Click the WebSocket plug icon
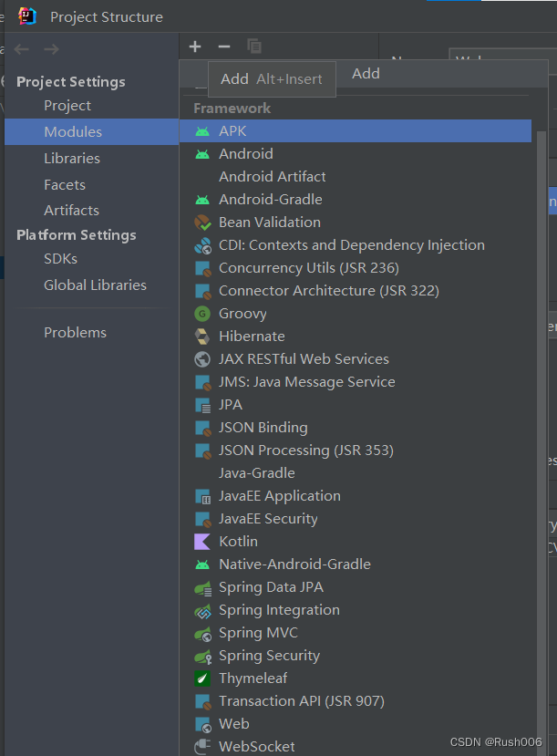The image size is (557, 756). 202,747
